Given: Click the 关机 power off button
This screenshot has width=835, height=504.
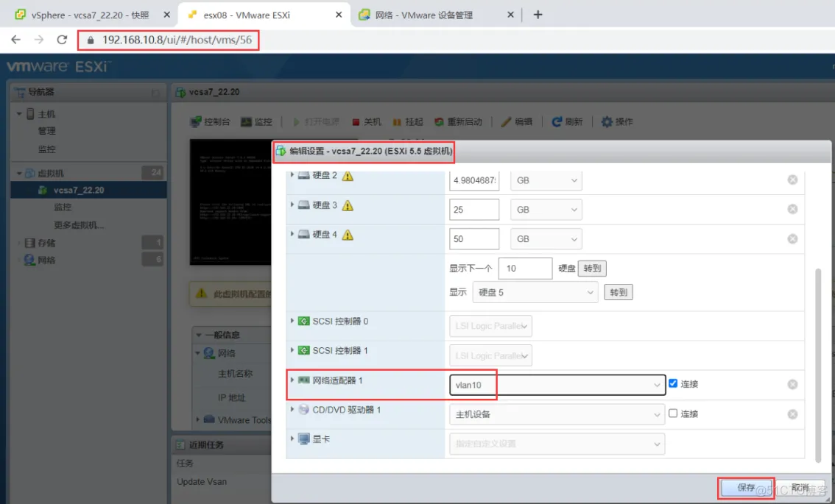Looking at the screenshot, I should (367, 122).
